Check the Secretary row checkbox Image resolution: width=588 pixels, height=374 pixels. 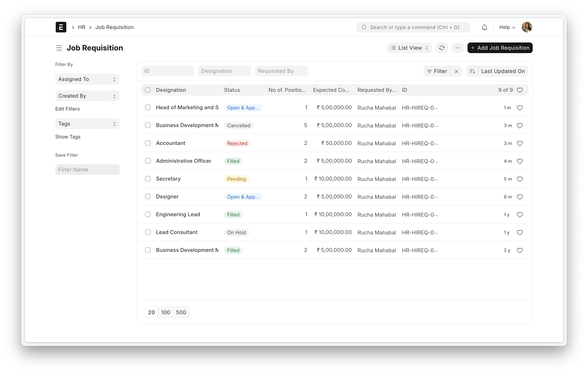coord(148,179)
